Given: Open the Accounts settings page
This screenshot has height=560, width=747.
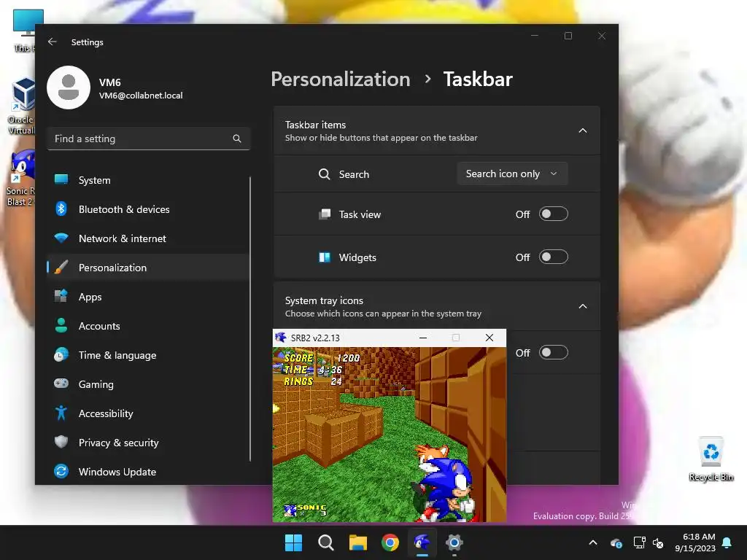Looking at the screenshot, I should [x=147, y=326].
